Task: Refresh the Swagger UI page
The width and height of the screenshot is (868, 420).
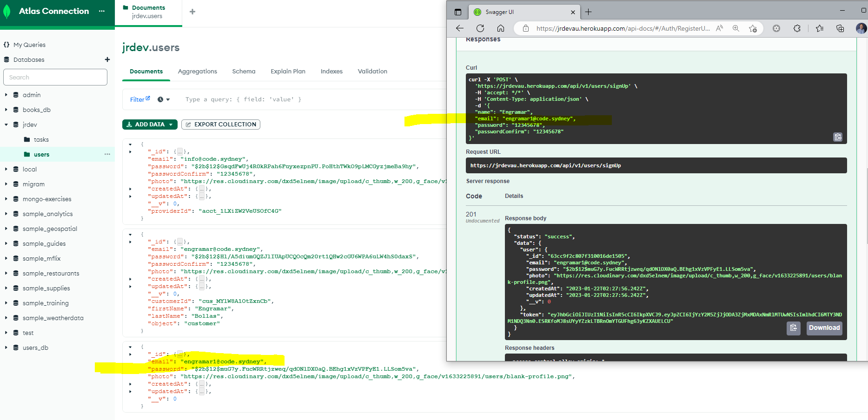Action: (480, 28)
